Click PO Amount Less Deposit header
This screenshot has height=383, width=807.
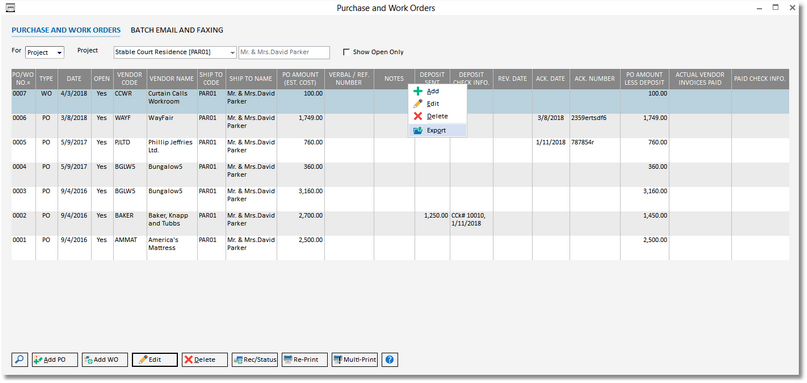point(645,79)
